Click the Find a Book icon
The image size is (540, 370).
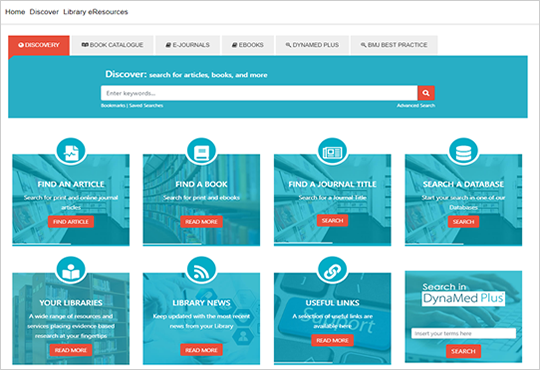[x=201, y=152]
